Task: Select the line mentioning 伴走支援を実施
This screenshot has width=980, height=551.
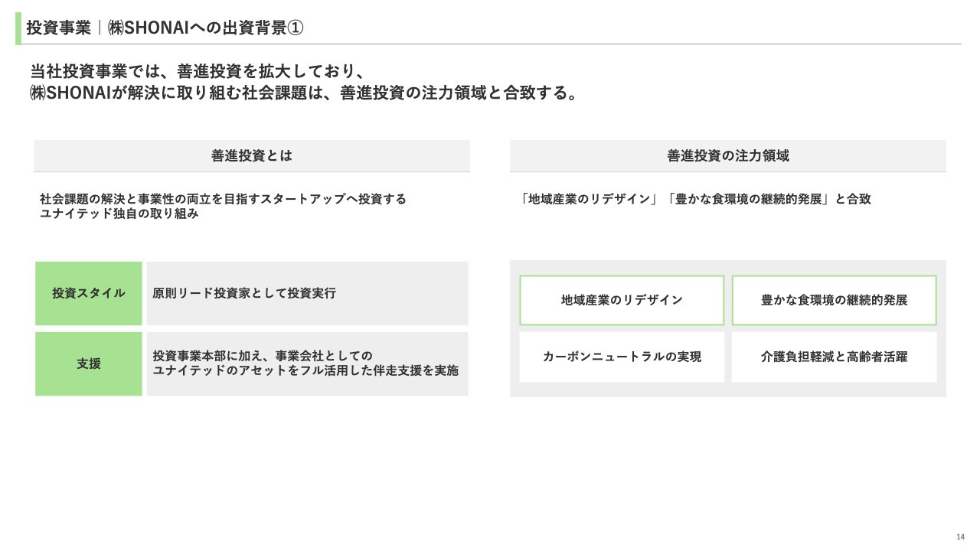Action: (305, 371)
